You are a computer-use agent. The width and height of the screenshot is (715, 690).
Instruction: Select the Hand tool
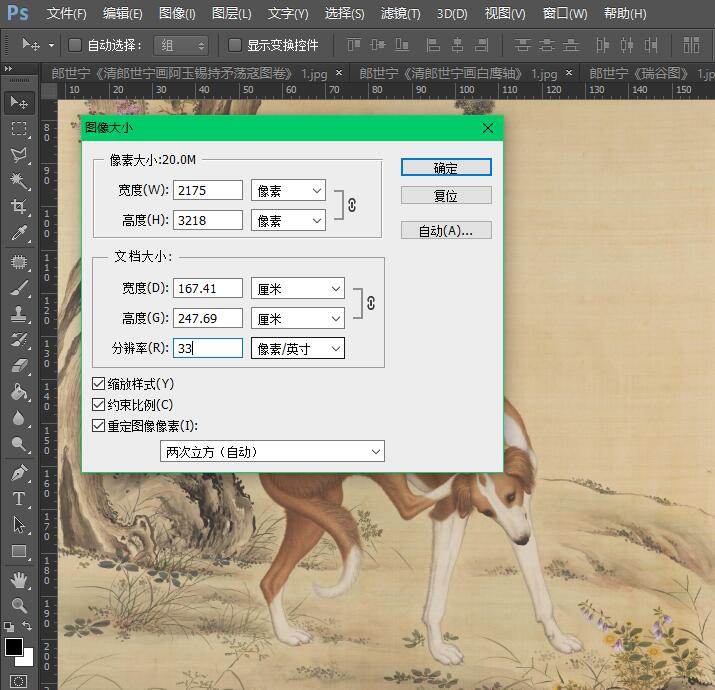pos(19,580)
